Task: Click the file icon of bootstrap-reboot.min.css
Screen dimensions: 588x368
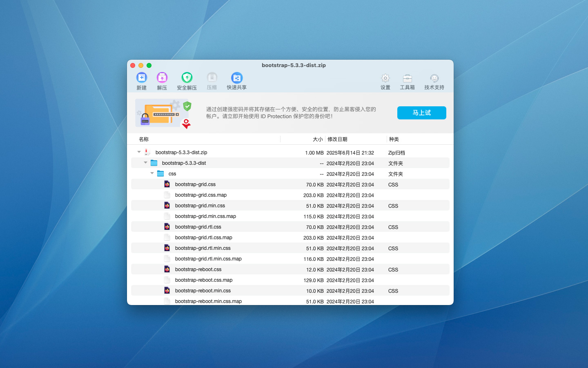Action: pos(167,290)
